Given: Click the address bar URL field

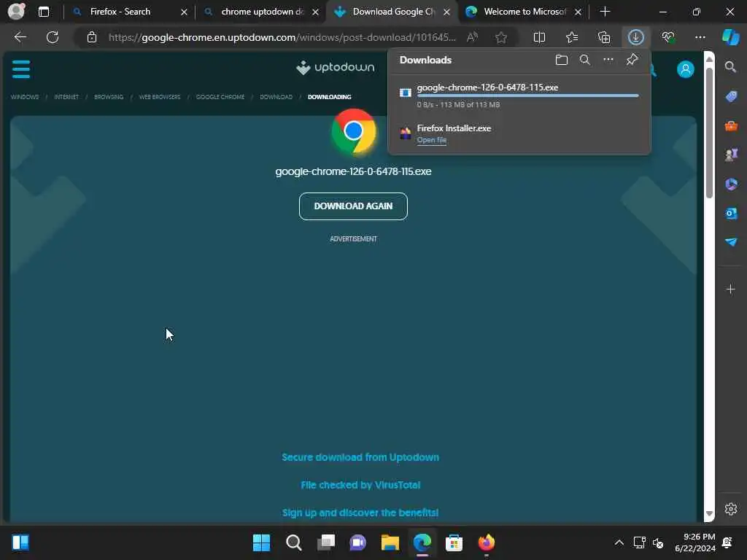Looking at the screenshot, I should tap(282, 37).
